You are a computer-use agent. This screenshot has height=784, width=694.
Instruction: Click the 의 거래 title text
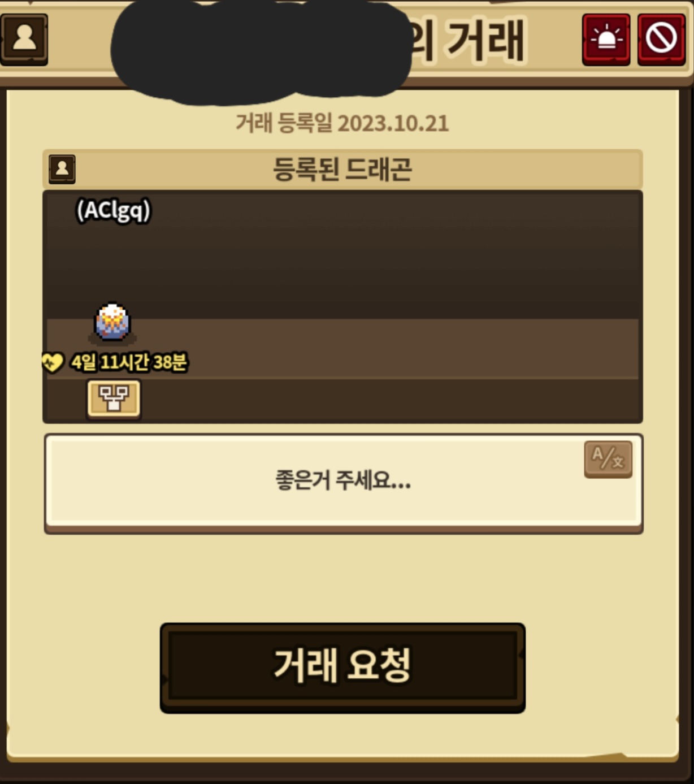pos(468,41)
